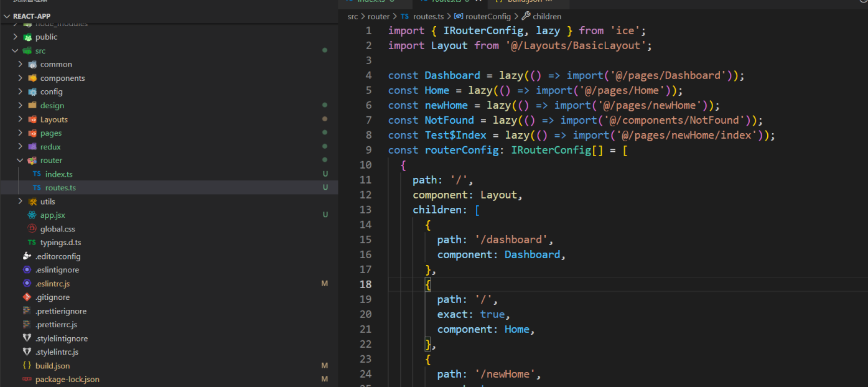The width and height of the screenshot is (868, 387).
Task: Expand the config folder chevron
Action: 21,92
